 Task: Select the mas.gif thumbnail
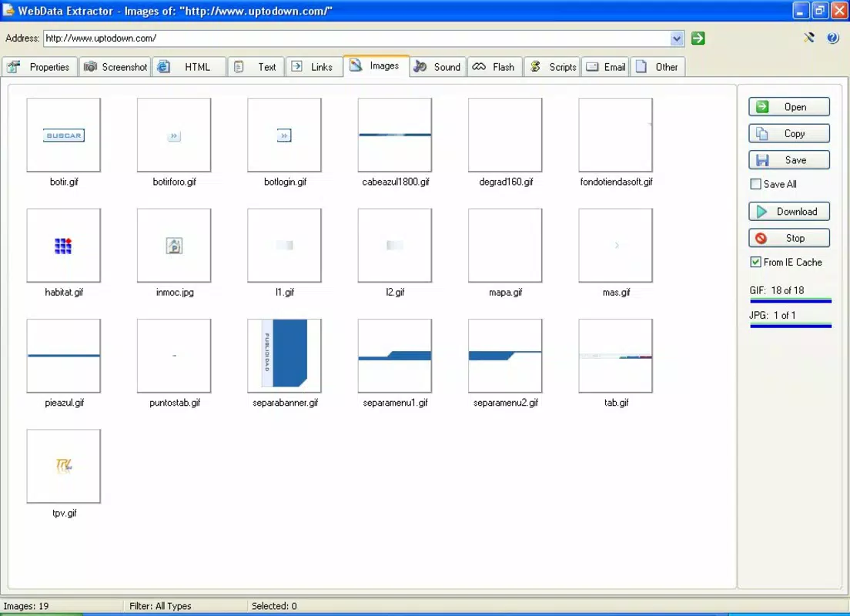[x=616, y=246]
